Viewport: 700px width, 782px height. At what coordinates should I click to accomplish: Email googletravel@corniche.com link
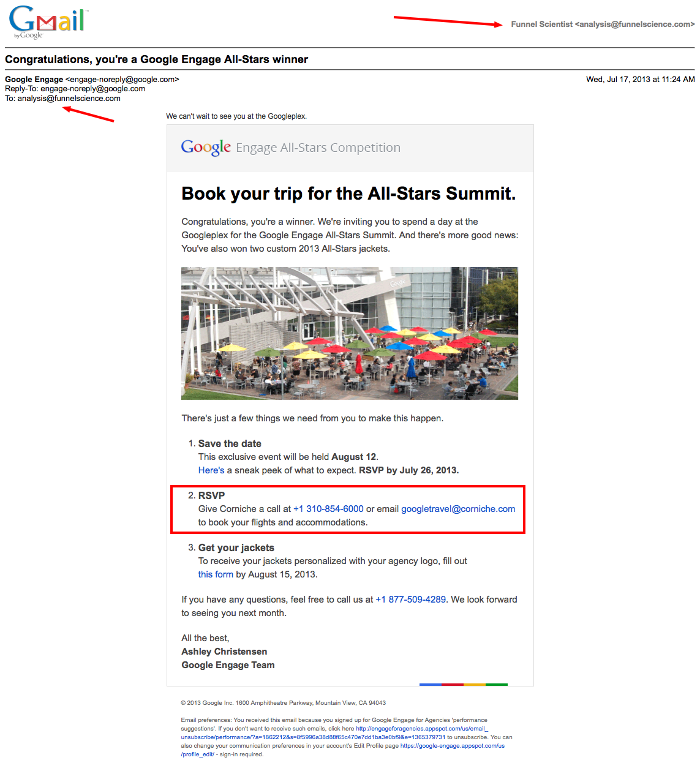(x=458, y=509)
